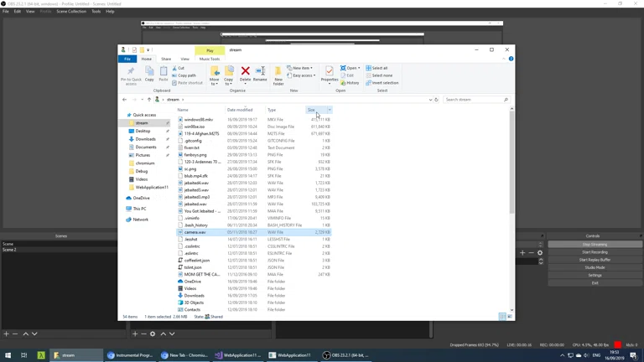Click the Search stream input box

coord(474,100)
